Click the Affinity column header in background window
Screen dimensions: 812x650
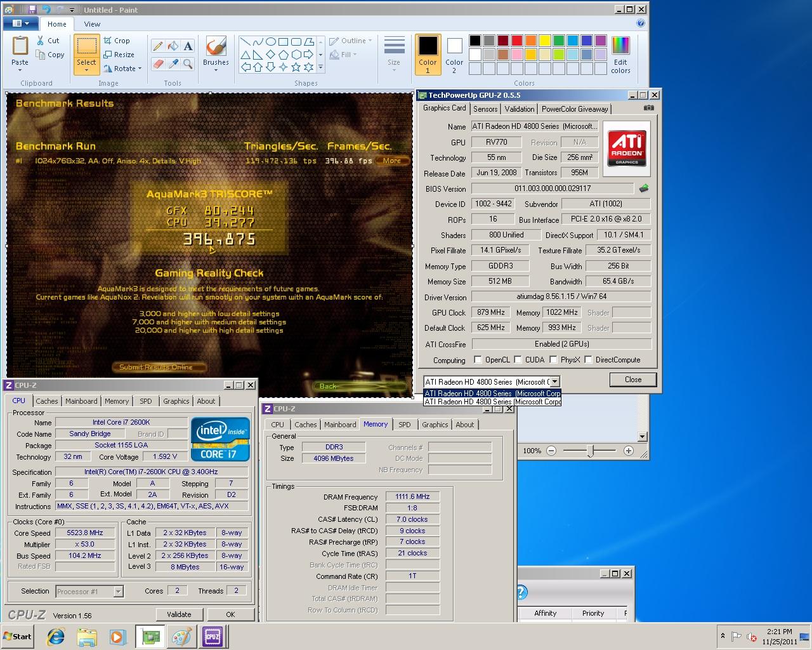coord(545,613)
